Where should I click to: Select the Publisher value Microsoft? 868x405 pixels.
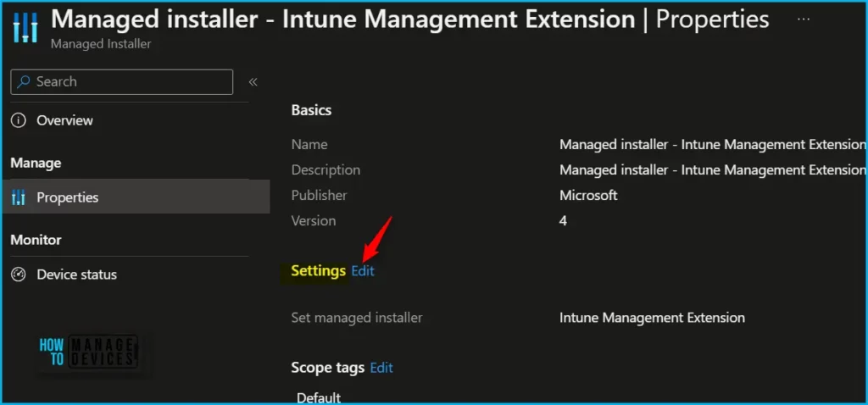[588, 196]
